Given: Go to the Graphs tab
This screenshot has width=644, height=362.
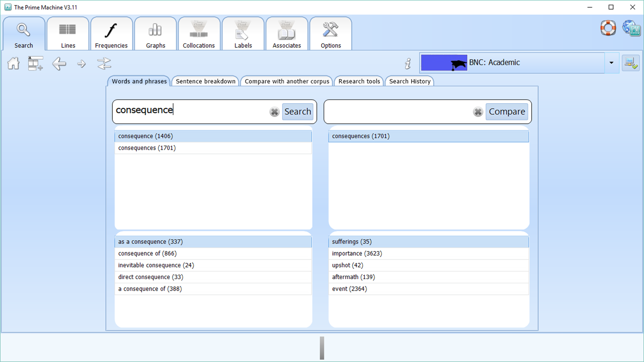Looking at the screenshot, I should (x=156, y=34).
